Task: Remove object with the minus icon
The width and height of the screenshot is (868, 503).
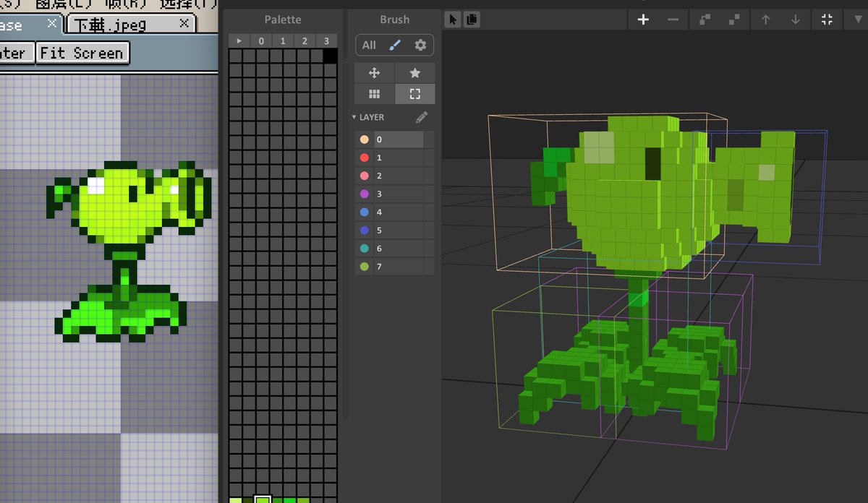Action: click(x=673, y=20)
